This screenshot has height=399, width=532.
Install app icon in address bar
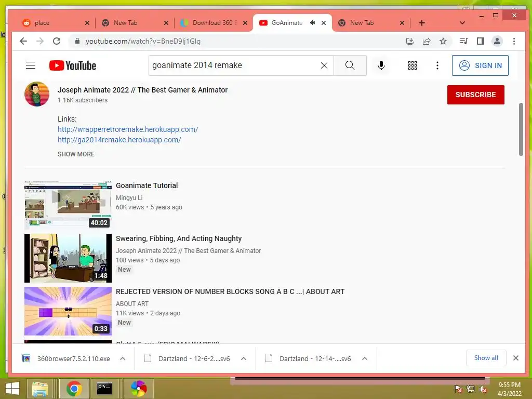point(410,41)
